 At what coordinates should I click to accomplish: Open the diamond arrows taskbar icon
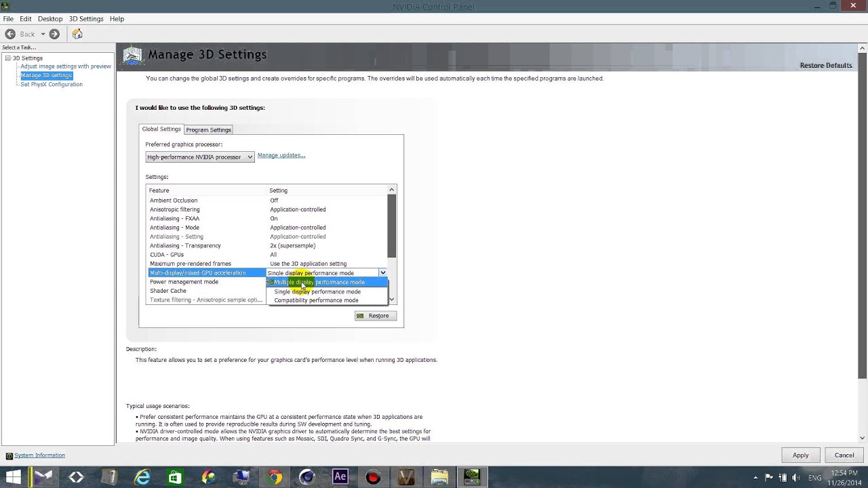(x=76, y=477)
